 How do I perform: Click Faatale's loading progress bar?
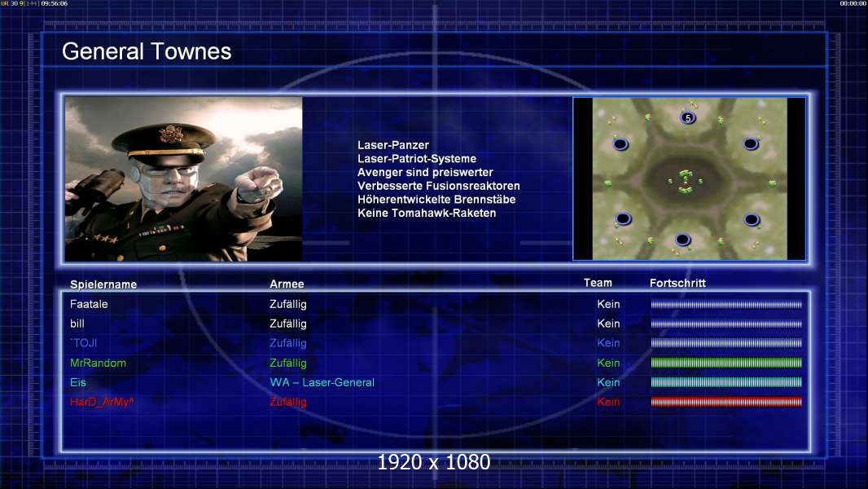(726, 304)
